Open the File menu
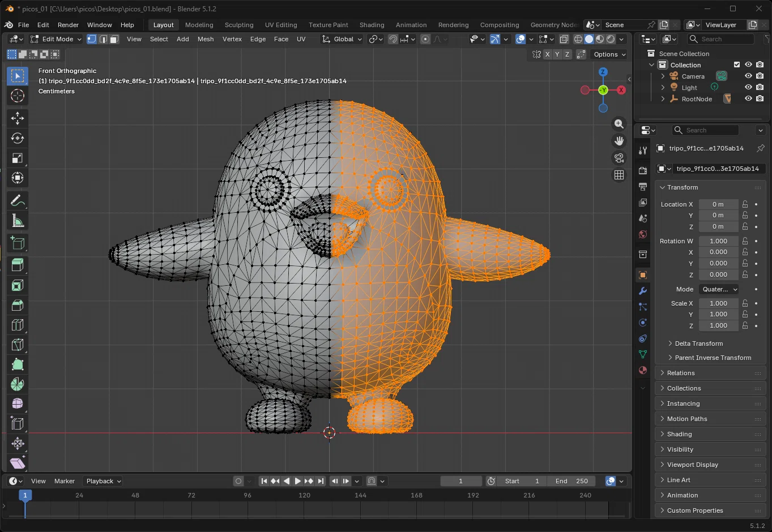 point(23,25)
